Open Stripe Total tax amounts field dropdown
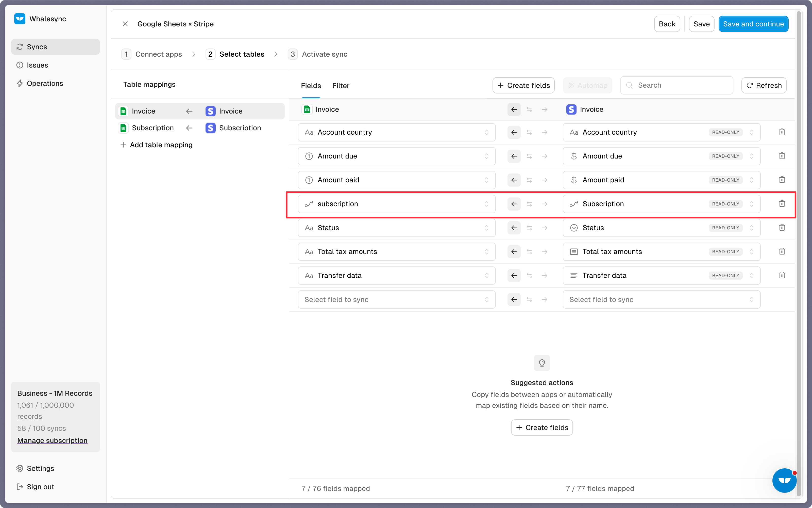The width and height of the screenshot is (812, 508). click(x=661, y=252)
